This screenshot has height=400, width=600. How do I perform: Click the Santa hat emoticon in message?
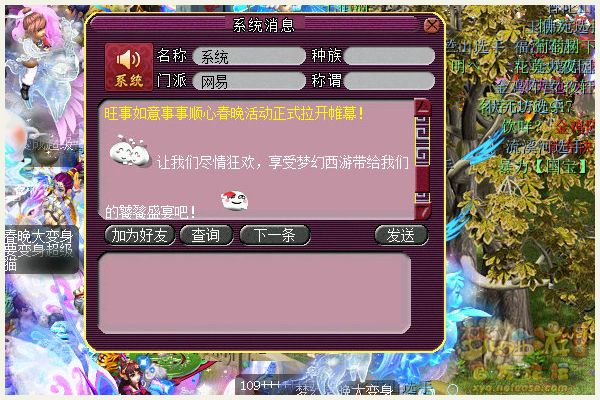coord(234,200)
